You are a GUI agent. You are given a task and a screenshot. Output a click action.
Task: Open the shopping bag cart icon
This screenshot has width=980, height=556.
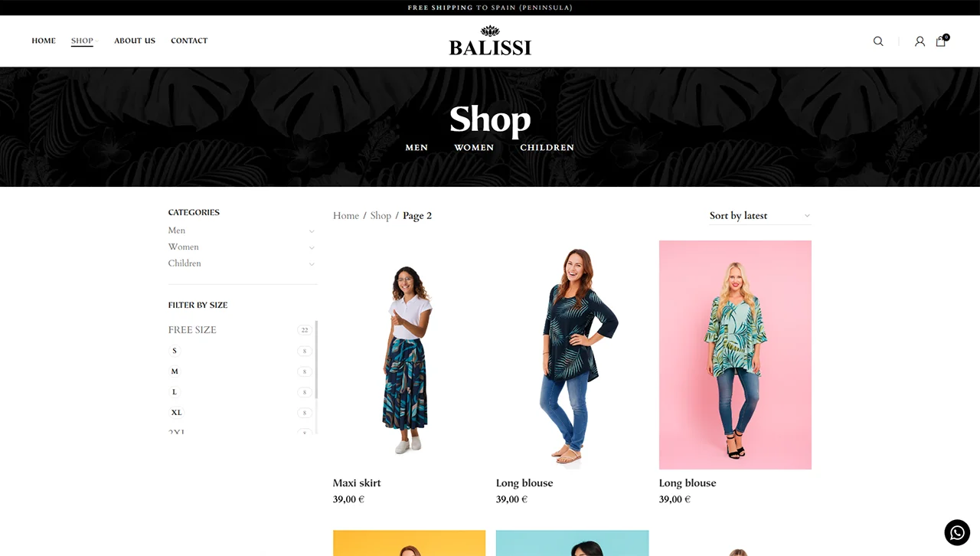tap(941, 41)
